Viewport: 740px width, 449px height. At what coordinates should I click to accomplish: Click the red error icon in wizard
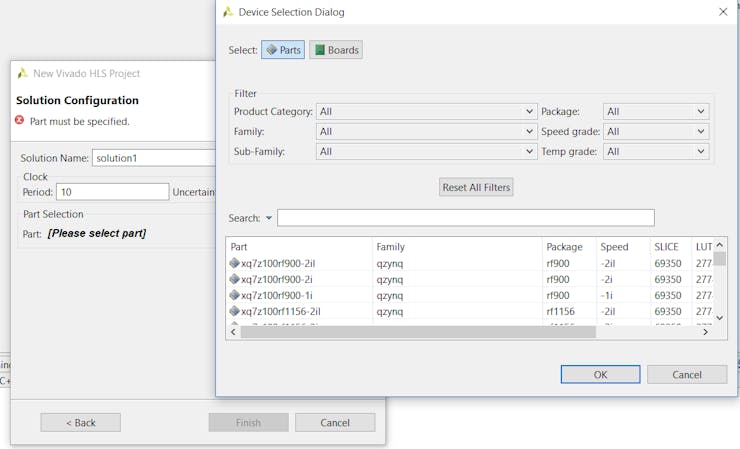[19, 120]
